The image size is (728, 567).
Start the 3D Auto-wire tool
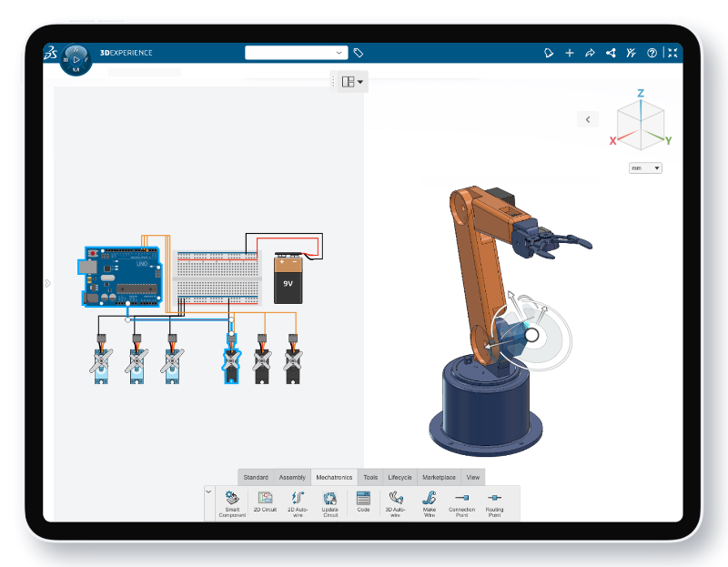[x=396, y=503]
